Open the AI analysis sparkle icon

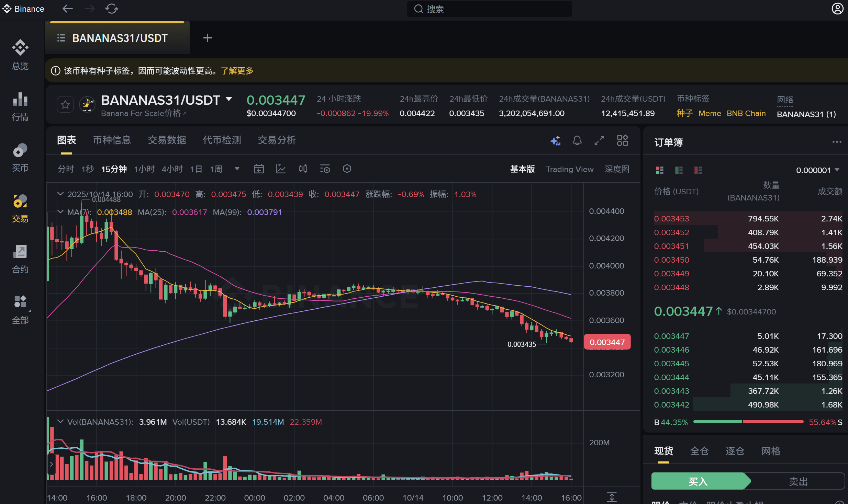click(555, 140)
